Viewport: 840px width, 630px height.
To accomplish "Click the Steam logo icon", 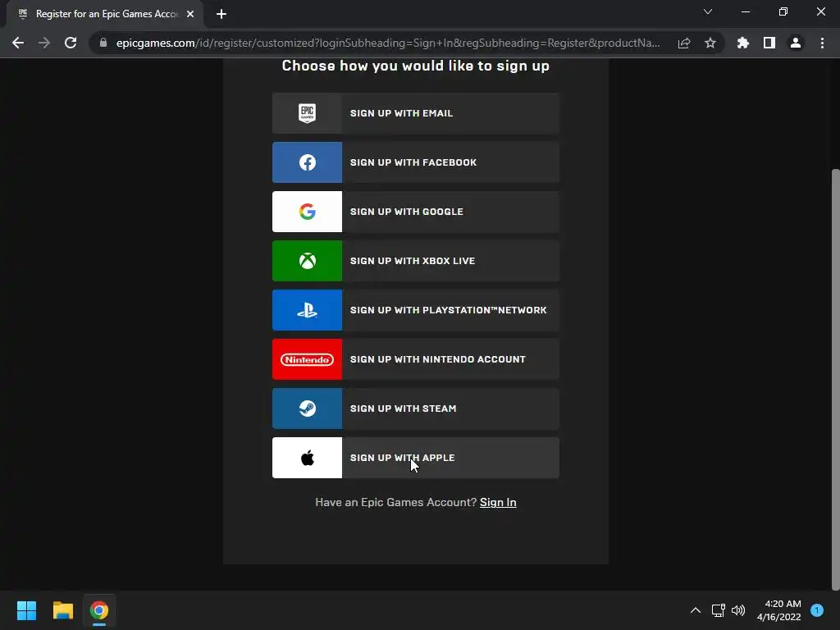I will coord(307,409).
